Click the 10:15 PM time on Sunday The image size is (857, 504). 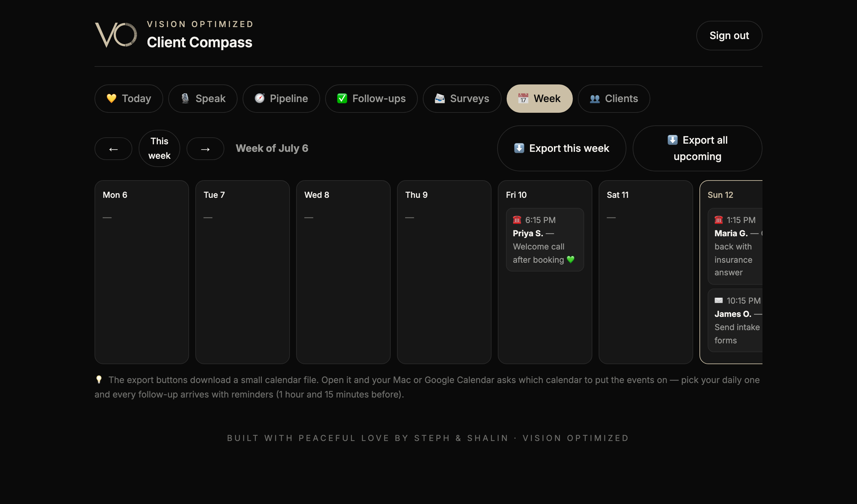point(744,301)
